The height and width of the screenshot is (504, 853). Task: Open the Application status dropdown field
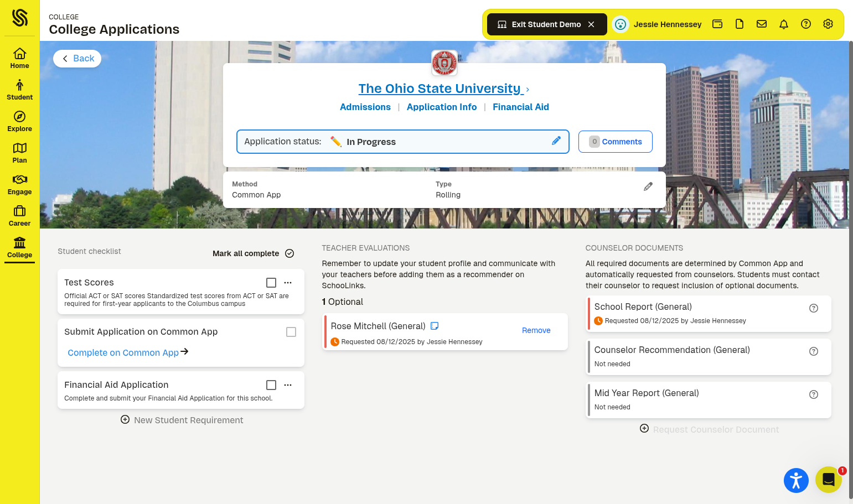pyautogui.click(x=402, y=142)
